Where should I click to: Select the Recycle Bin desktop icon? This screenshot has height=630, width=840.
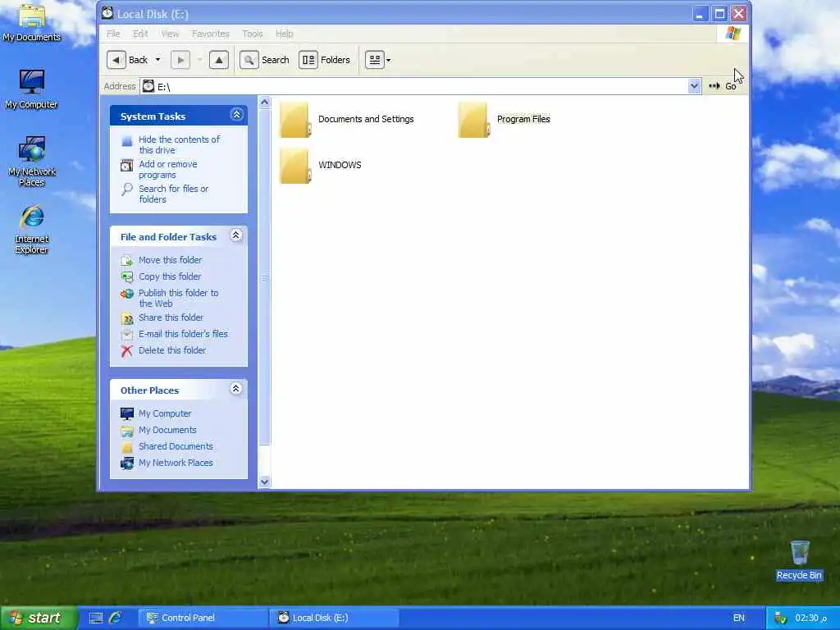coord(799,560)
